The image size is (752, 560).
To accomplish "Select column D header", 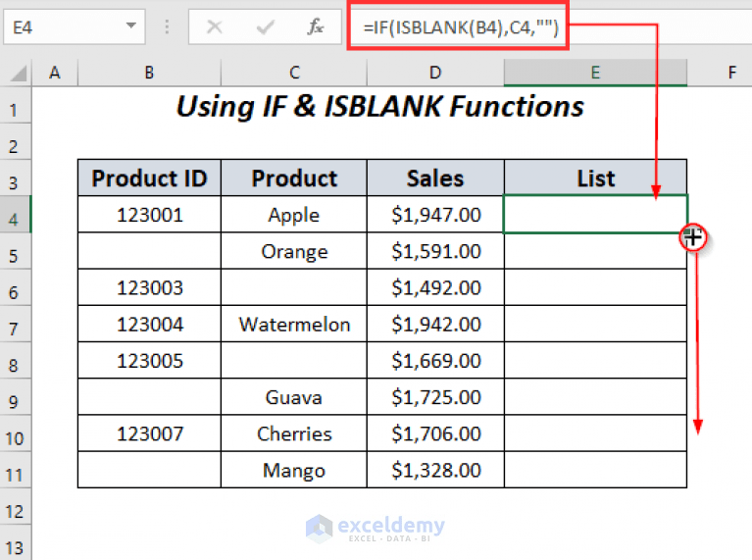I will (435, 73).
